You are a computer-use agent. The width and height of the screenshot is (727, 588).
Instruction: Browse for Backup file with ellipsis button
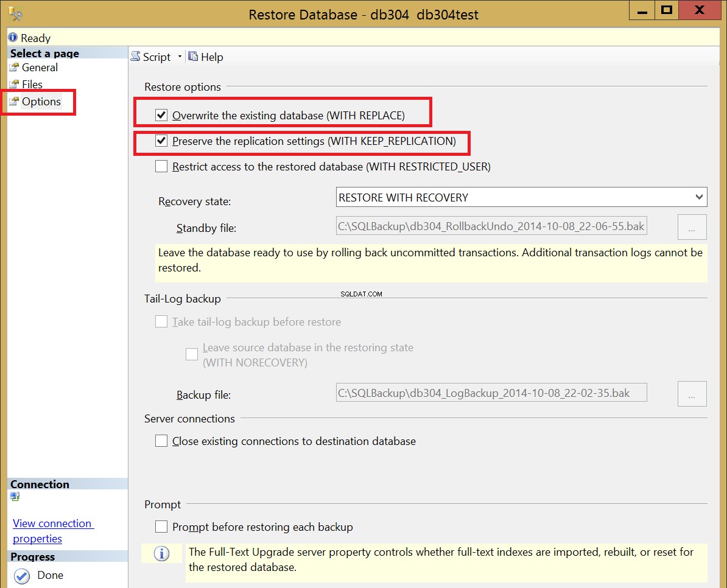click(x=692, y=394)
